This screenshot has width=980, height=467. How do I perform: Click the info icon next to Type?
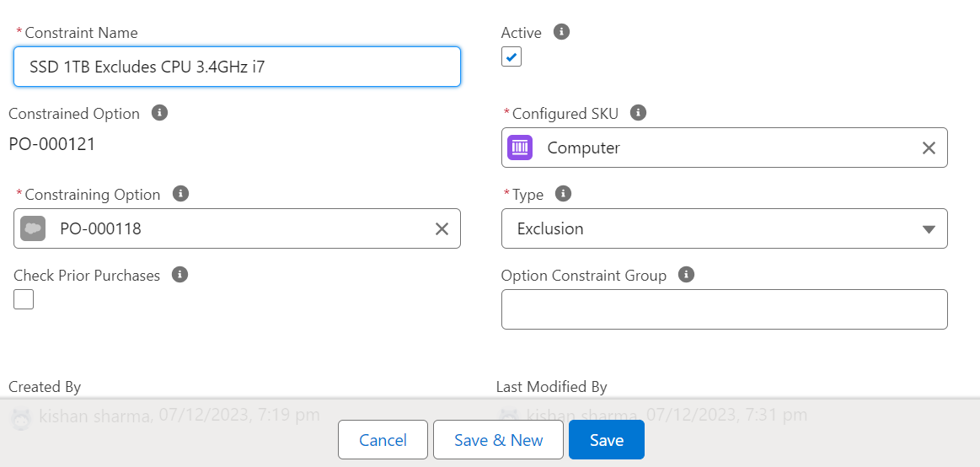click(x=563, y=194)
